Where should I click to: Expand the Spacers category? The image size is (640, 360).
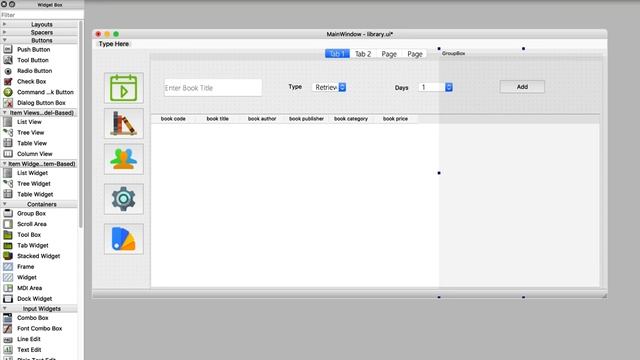pos(4,32)
